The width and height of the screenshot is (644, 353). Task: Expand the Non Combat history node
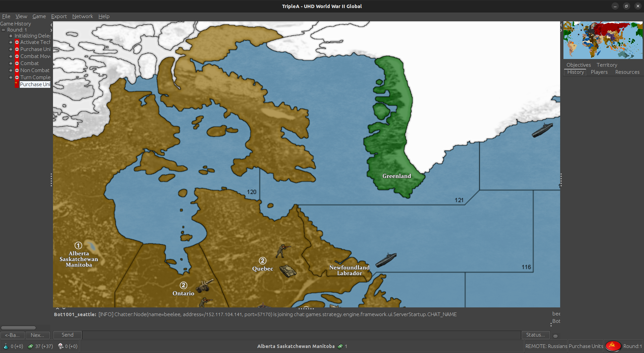coord(11,70)
